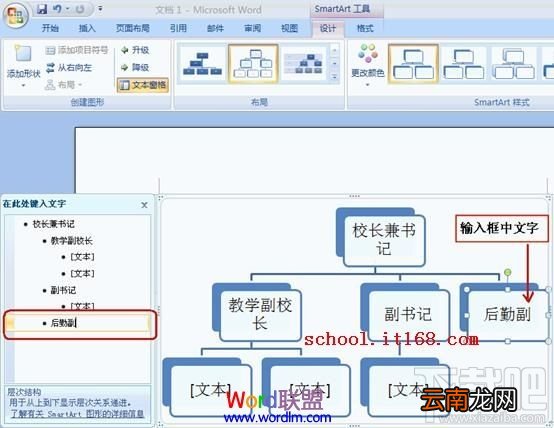
Task: Switch to the 开始 tab
Action: pyautogui.click(x=50, y=28)
